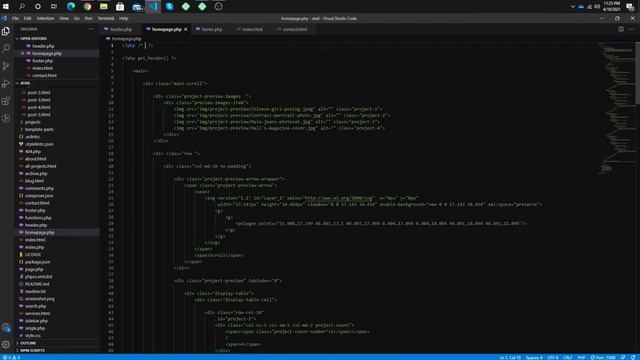
Task: Open the Manage gear icon
Action: point(6,344)
